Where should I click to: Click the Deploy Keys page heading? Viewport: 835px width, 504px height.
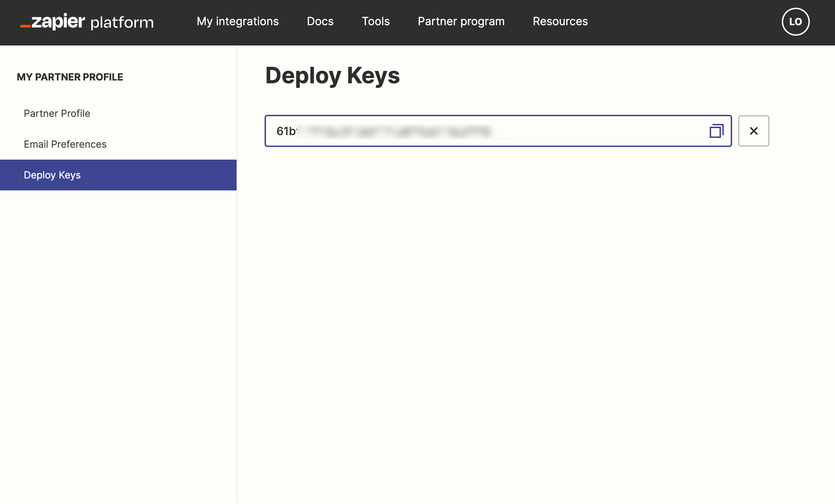(x=332, y=75)
